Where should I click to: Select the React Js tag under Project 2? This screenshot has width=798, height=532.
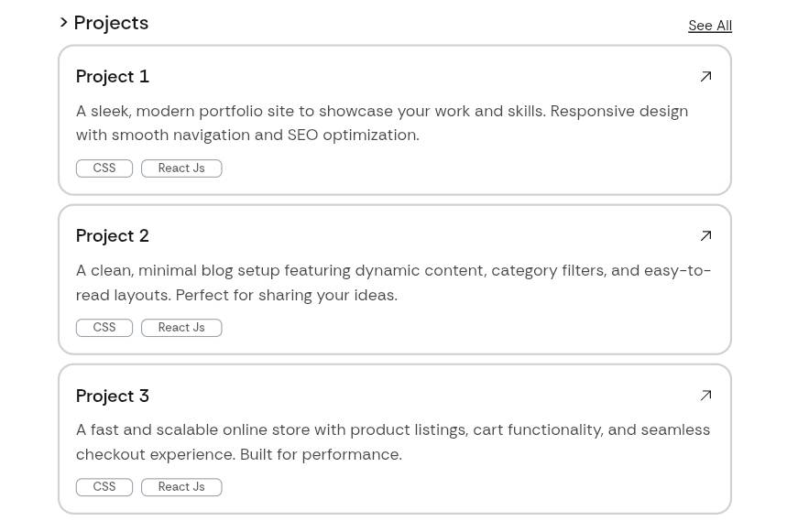[180, 327]
